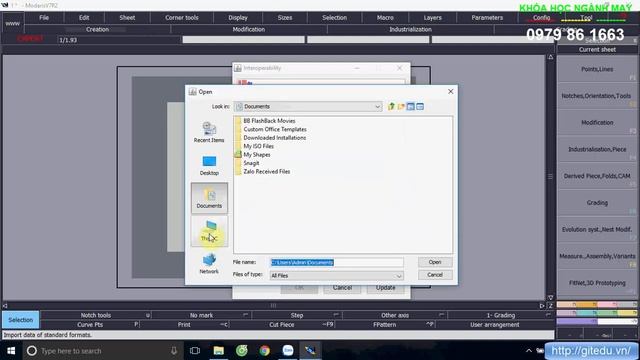
Task: Toggle User arrangement in the bottom bar
Action: pos(495,325)
